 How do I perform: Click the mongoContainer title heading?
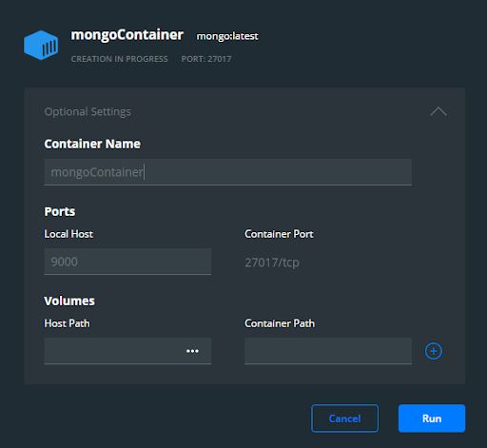point(127,35)
